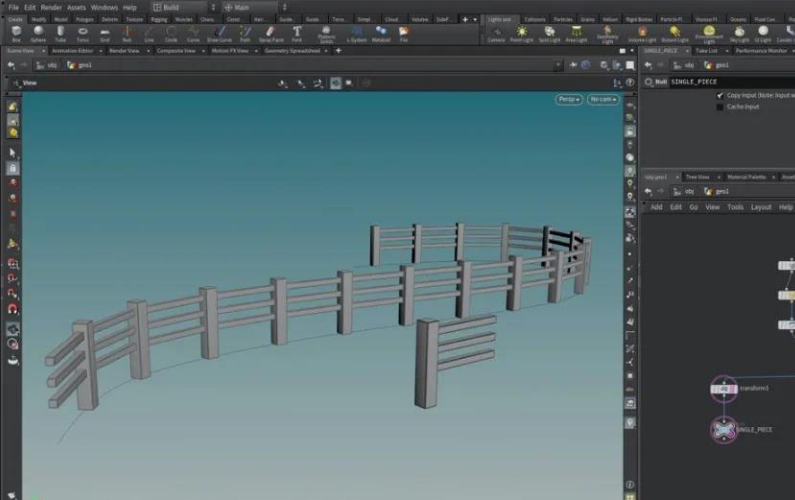795x500 pixels.
Task: Select the Draw Curve shelf tool
Action: click(219, 34)
